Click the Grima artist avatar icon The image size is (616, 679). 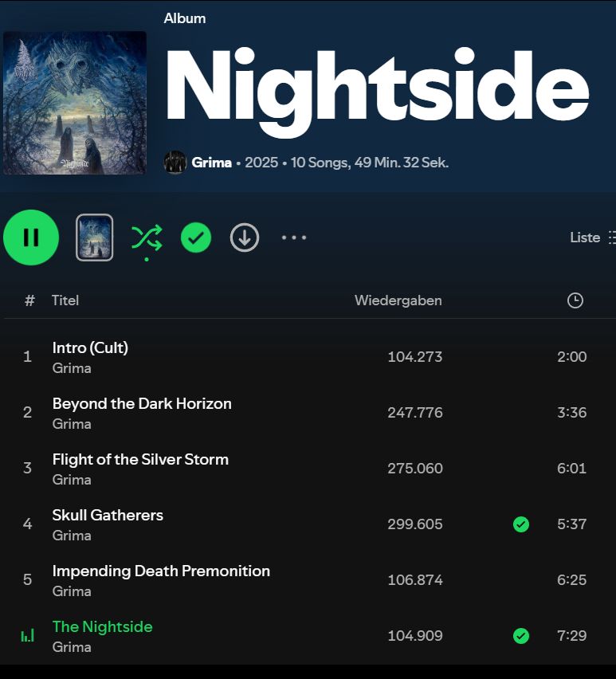[175, 163]
